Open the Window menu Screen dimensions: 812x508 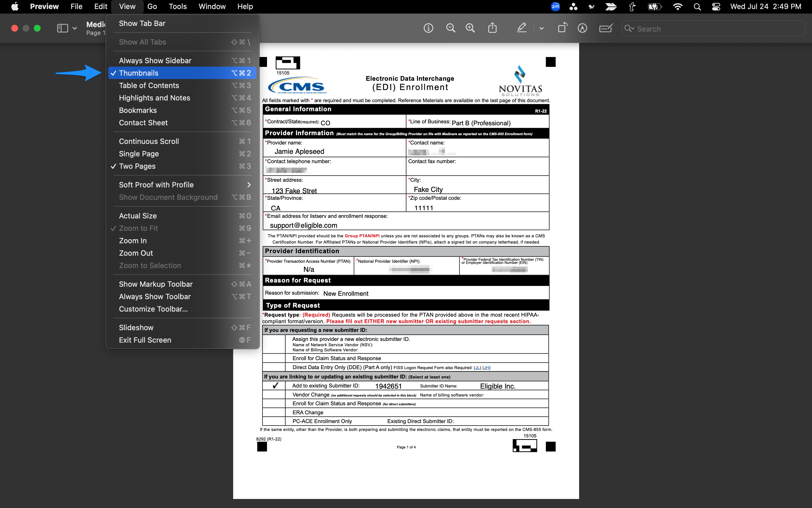(x=212, y=6)
